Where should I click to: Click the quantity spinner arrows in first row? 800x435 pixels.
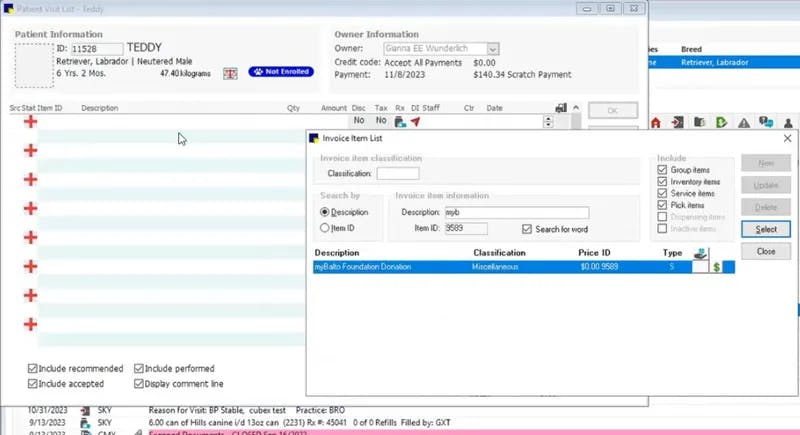pyautogui.click(x=548, y=121)
